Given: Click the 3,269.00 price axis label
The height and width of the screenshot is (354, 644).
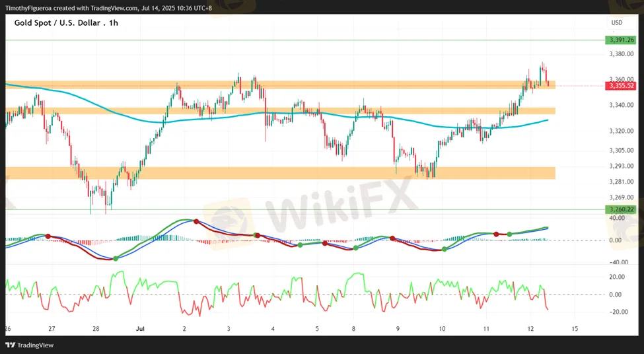Looking at the screenshot, I should coord(622,197).
